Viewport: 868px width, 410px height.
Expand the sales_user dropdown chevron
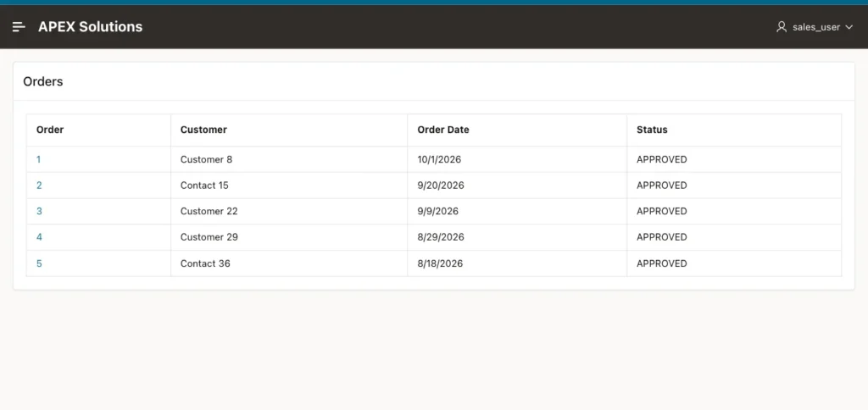click(x=849, y=27)
